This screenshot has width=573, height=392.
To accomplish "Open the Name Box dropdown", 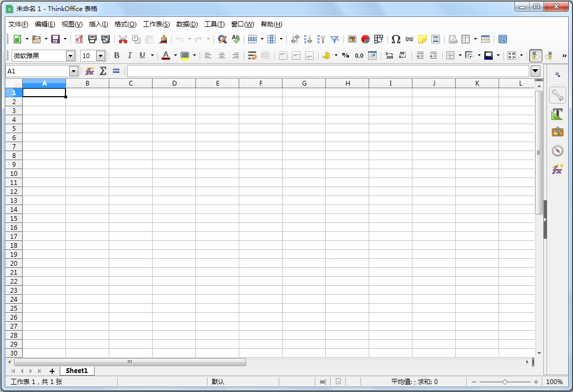I will click(x=74, y=71).
